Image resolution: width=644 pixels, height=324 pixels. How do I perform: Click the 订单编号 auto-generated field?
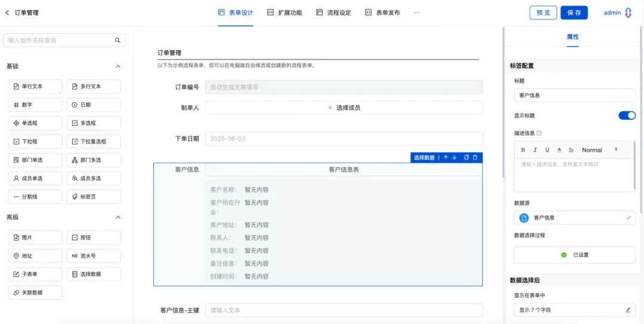coord(344,87)
